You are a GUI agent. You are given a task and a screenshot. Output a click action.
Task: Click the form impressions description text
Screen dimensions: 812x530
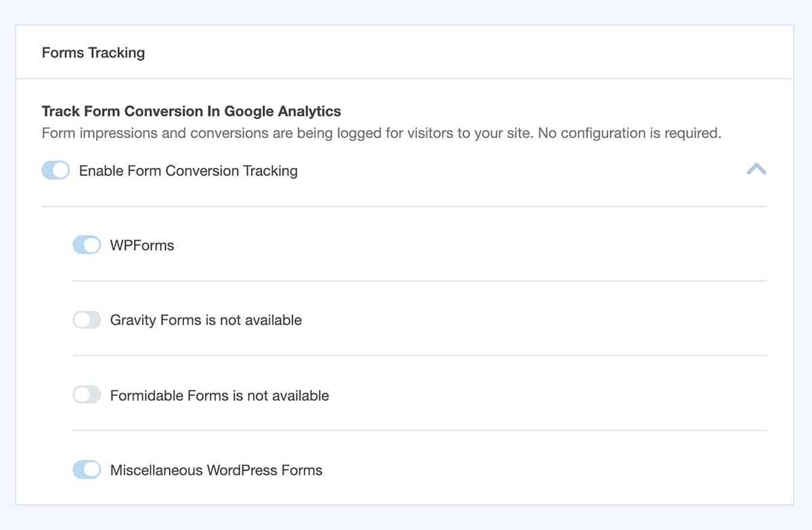click(x=382, y=133)
